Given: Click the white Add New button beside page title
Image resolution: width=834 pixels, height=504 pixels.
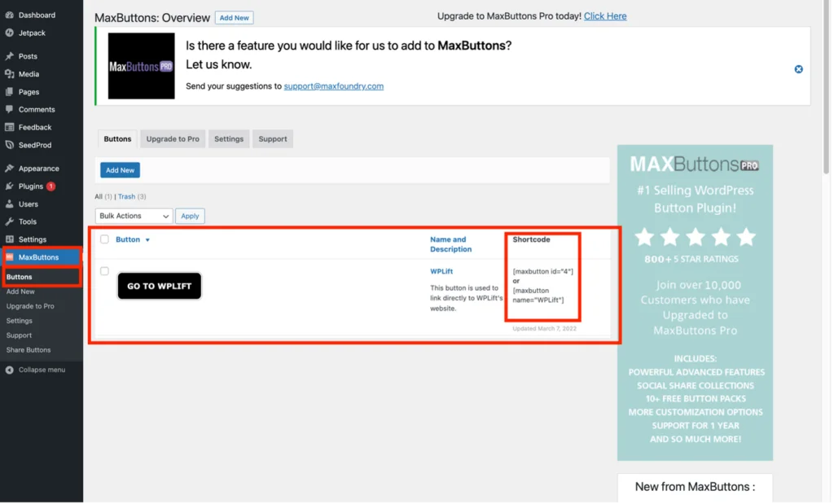Looking at the screenshot, I should click(235, 18).
